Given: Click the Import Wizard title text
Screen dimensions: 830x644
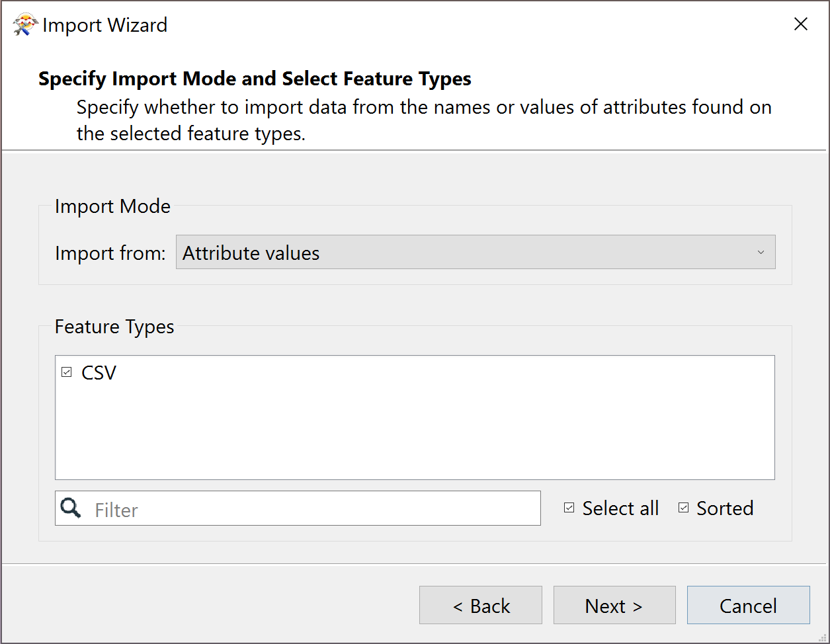Looking at the screenshot, I should (104, 25).
